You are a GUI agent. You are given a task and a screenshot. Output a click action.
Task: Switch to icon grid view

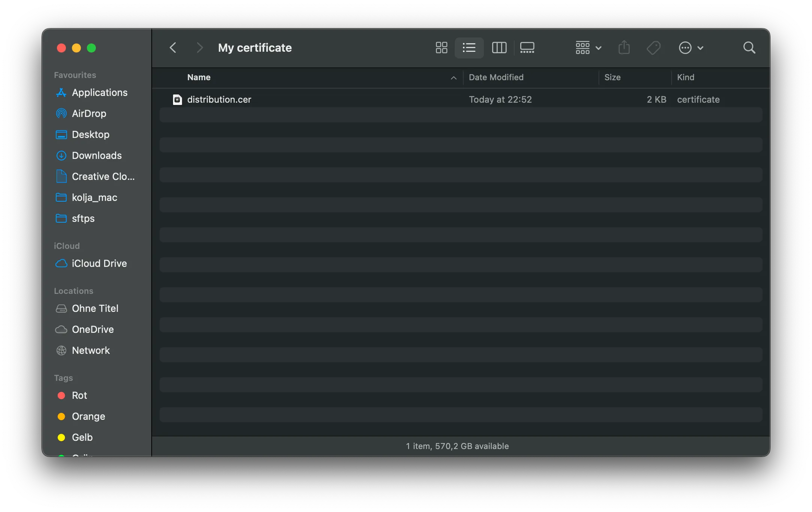[442, 48]
